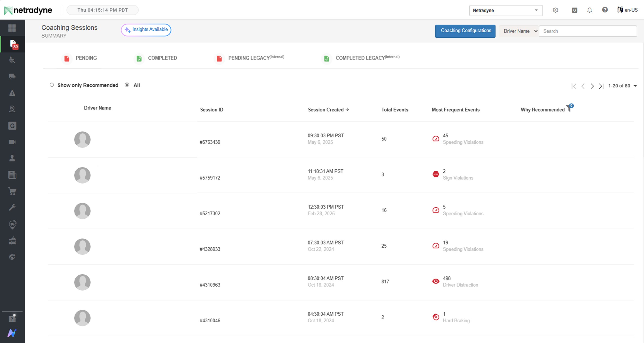Open the settings gear icon in header
The height and width of the screenshot is (343, 644).
[x=555, y=10]
